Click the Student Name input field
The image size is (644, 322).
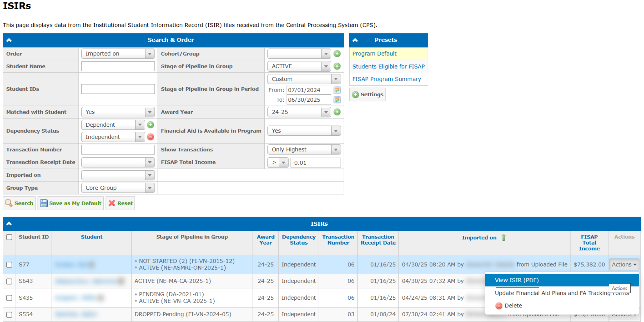[x=118, y=66]
